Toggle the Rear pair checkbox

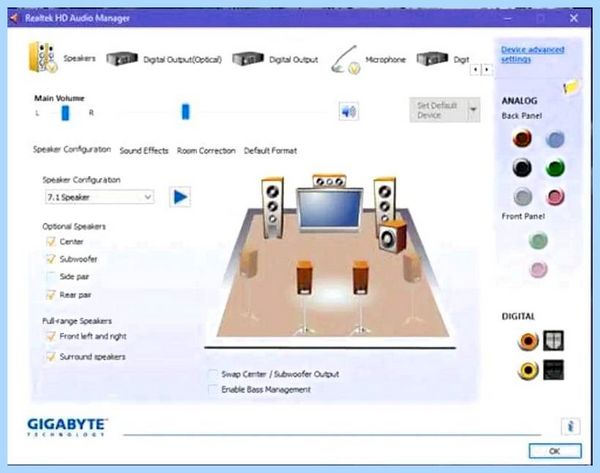[x=51, y=295]
